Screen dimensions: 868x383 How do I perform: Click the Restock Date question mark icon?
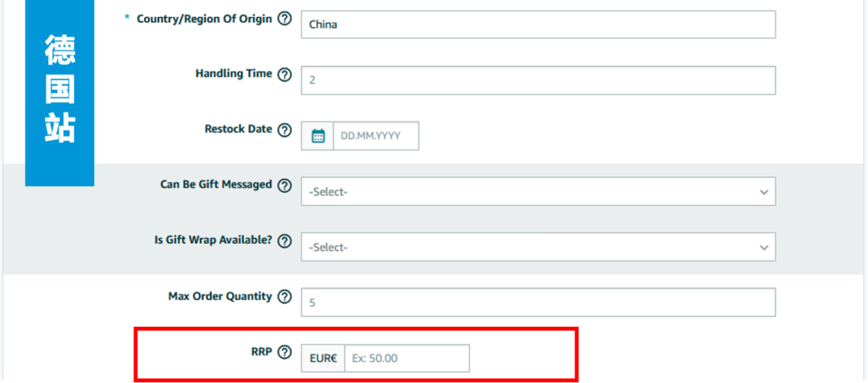[x=284, y=130]
